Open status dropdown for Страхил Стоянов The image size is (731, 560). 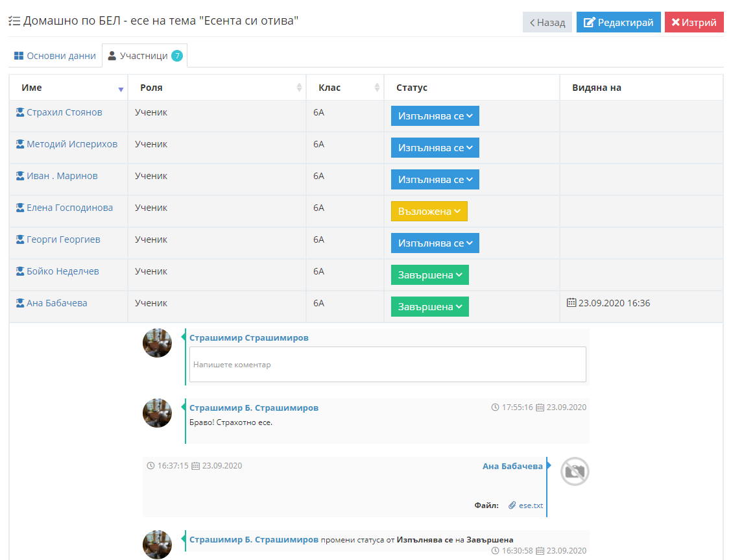pyautogui.click(x=435, y=116)
